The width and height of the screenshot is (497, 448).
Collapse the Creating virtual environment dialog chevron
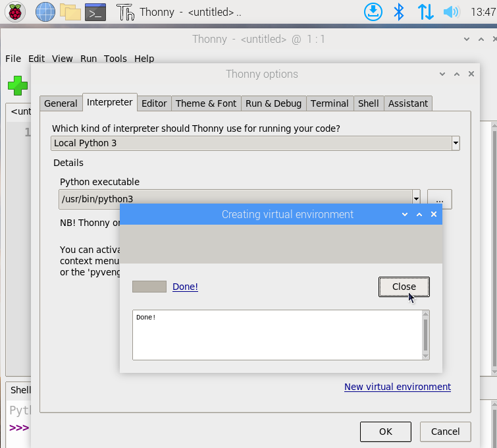coord(405,215)
